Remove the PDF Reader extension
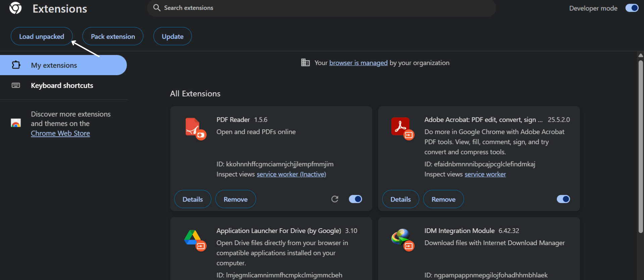 (236, 199)
